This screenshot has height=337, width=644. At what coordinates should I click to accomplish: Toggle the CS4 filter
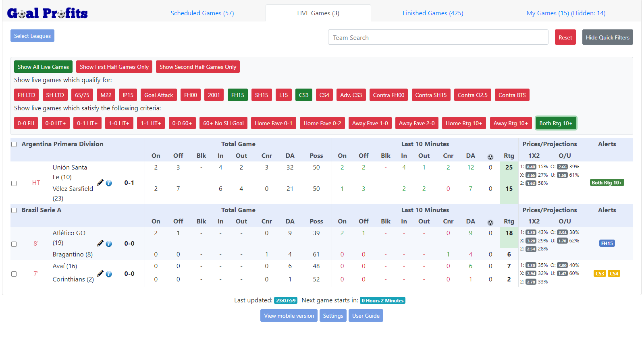point(324,95)
